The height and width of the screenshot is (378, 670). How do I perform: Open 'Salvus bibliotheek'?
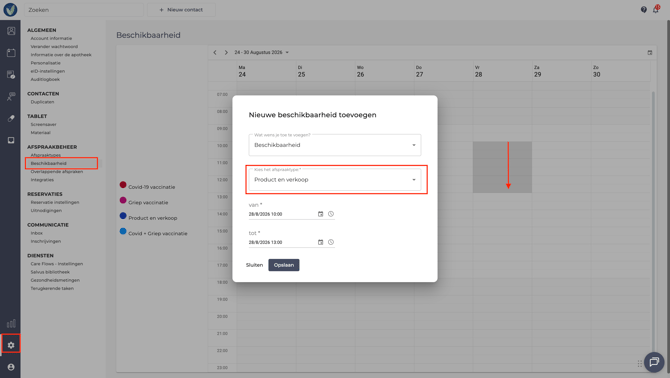50,272
